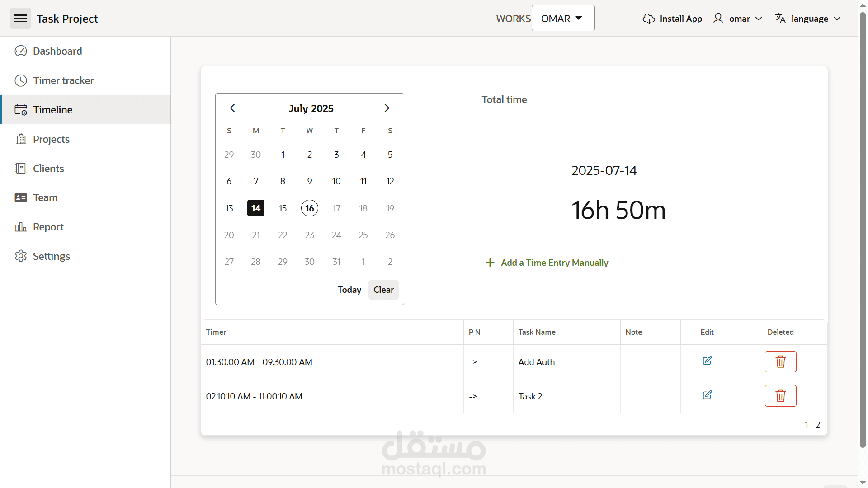Image resolution: width=868 pixels, height=488 pixels.
Task: Click the user profile icon
Action: coord(718,19)
